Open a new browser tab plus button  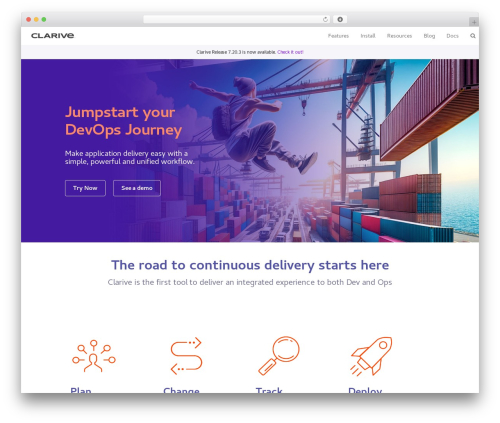(x=474, y=22)
